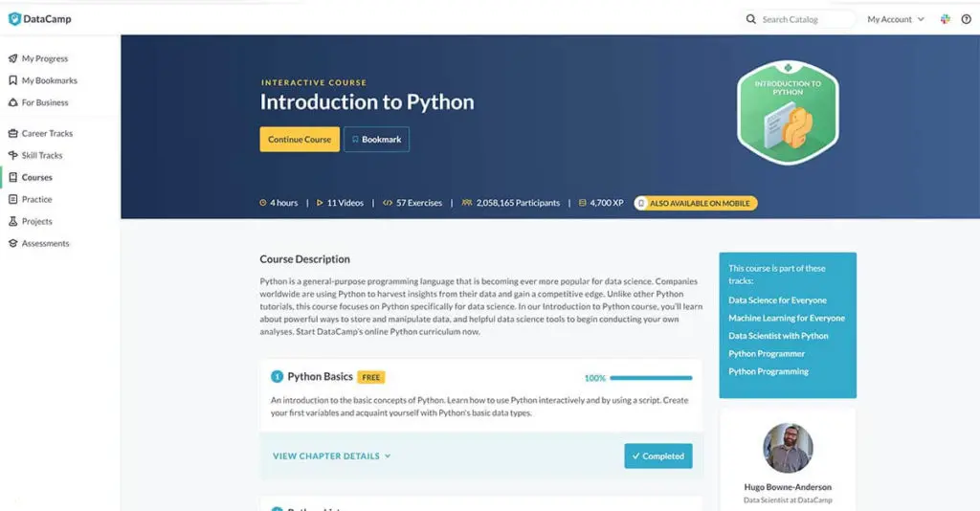
Task: Open Machine Learning for Everyone track
Action: pos(787,318)
